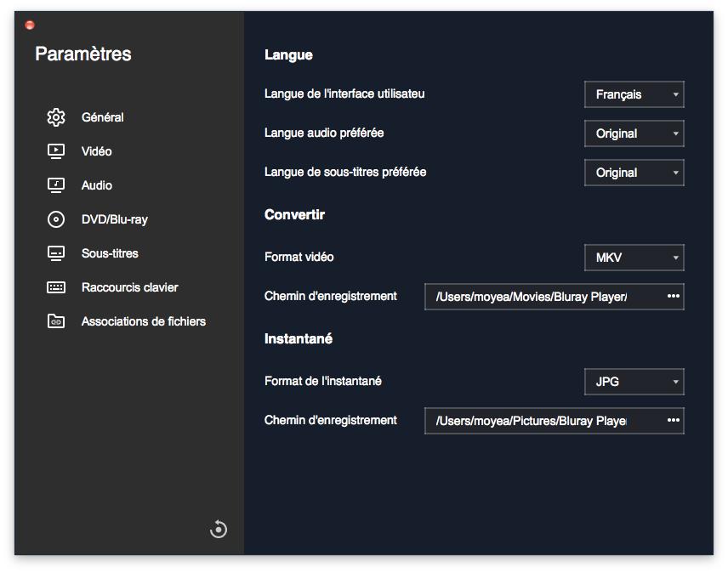The width and height of the screenshot is (728, 573).
Task: Open the Sous-titres settings section
Action: pyautogui.click(x=110, y=253)
